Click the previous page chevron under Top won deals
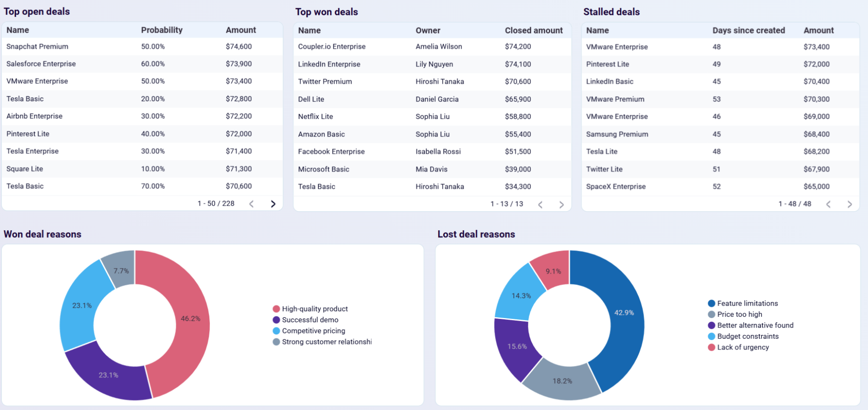The image size is (868, 410). [x=540, y=204]
